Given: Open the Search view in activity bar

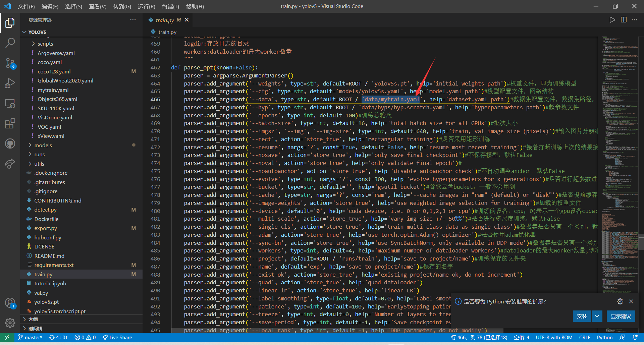Looking at the screenshot, I should tap(10, 43).
